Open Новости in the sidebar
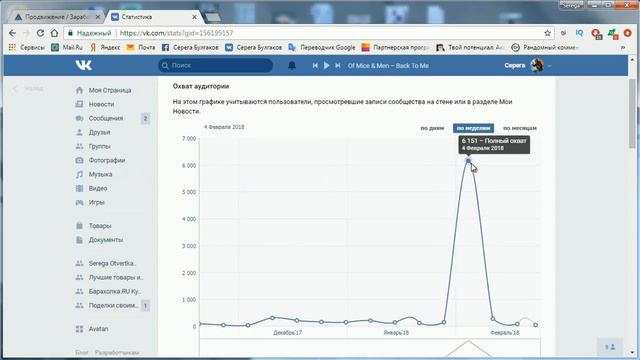This screenshot has width=640, height=360. point(101,104)
